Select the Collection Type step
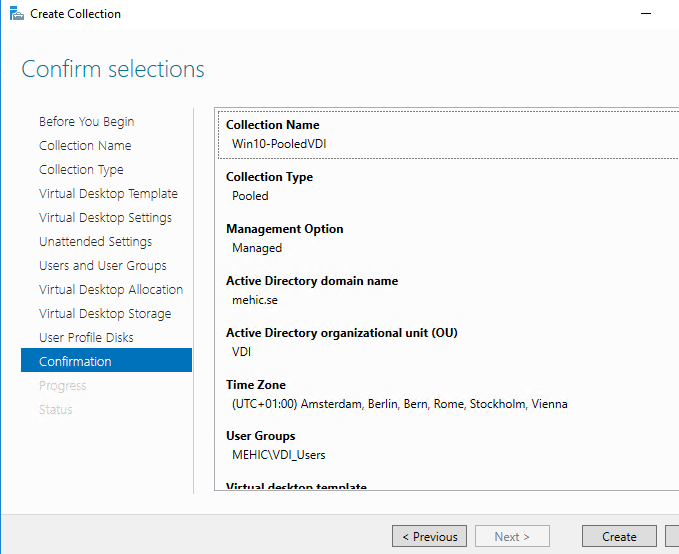679x554 pixels. [81, 170]
